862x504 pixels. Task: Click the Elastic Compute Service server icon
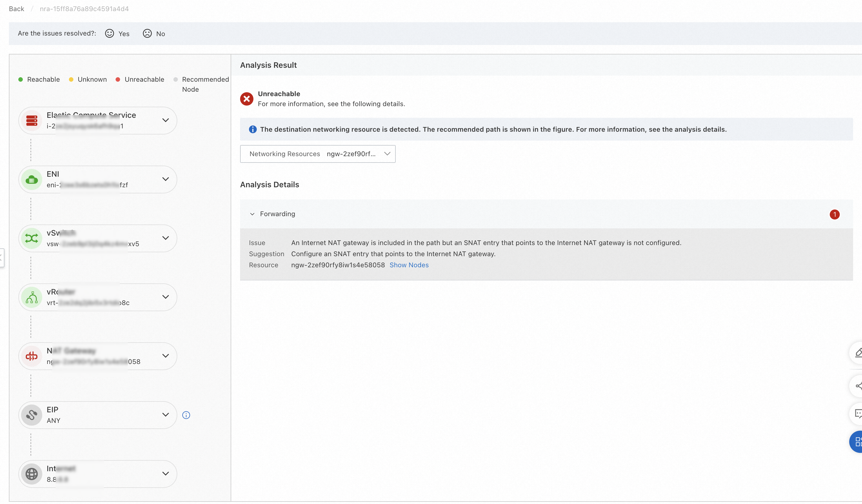point(32,121)
